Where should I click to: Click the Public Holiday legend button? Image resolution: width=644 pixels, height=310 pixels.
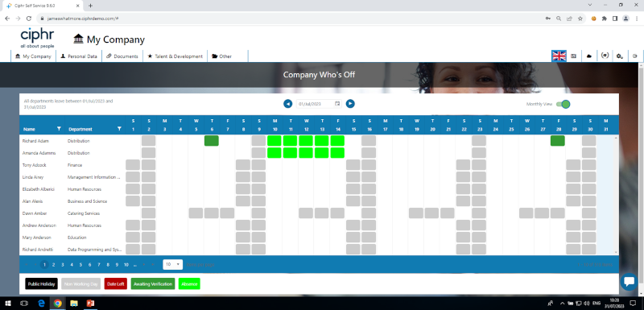point(42,283)
